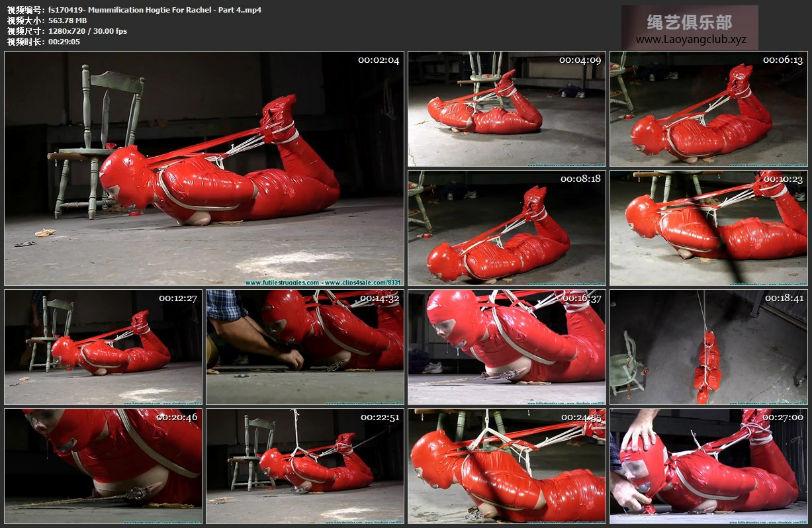812x528 pixels.
Task: Select the 00:29:05 video duration text
Action: click(64, 42)
